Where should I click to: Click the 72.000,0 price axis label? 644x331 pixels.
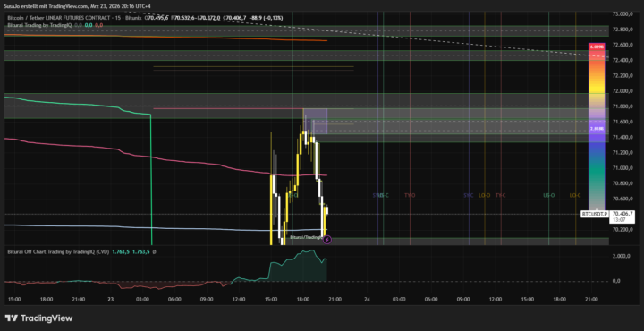click(x=623, y=91)
